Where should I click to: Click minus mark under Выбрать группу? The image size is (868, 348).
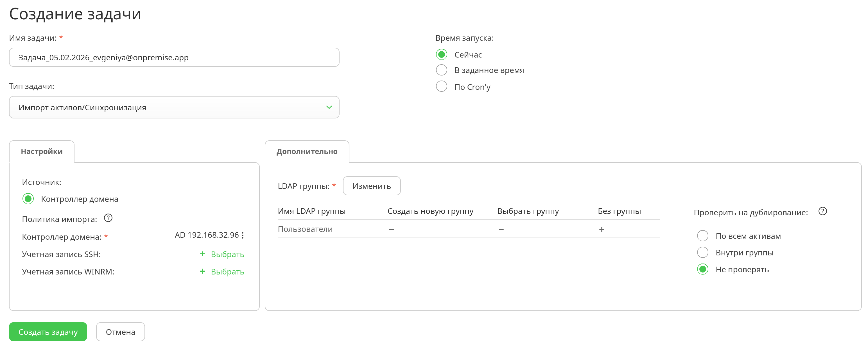501,230
